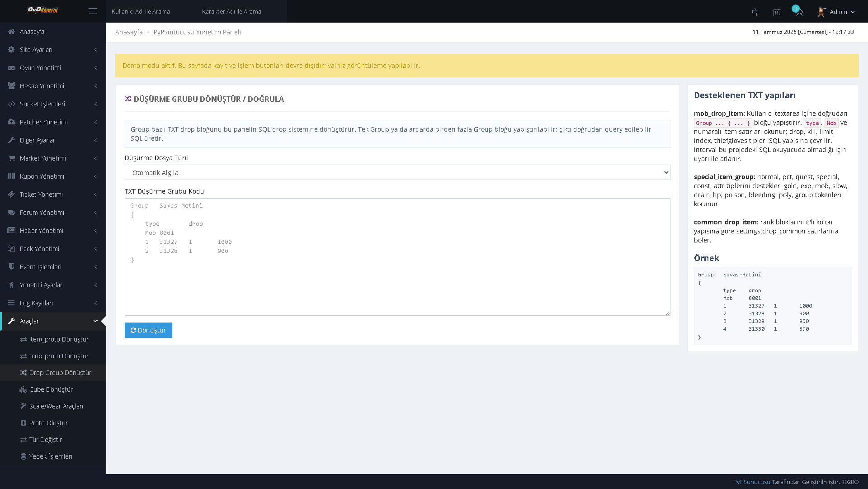
Task: Click the shield icon of Event İşlemleri
Action: click(x=12, y=267)
